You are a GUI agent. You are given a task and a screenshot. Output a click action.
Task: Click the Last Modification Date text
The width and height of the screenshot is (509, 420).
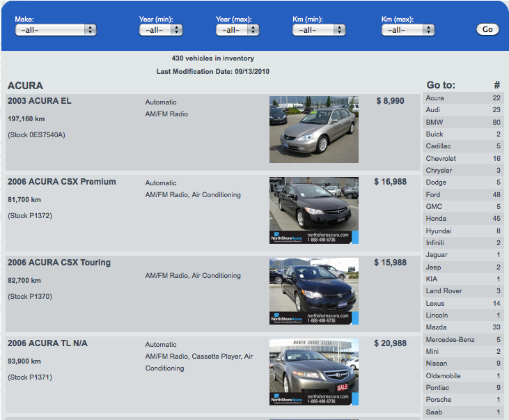(213, 72)
